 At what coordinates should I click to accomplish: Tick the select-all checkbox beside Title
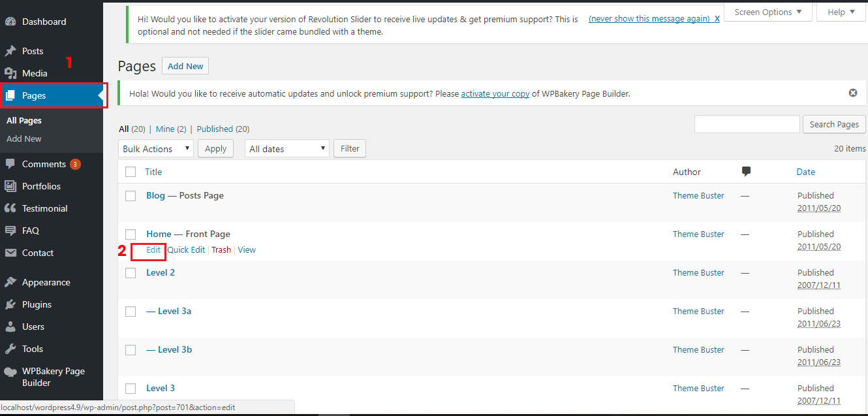pyautogui.click(x=131, y=172)
